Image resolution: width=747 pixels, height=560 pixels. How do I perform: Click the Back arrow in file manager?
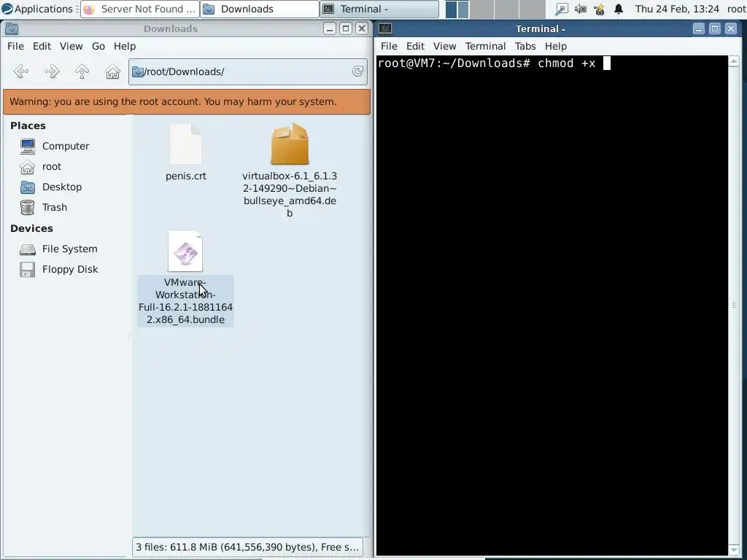tap(21, 71)
